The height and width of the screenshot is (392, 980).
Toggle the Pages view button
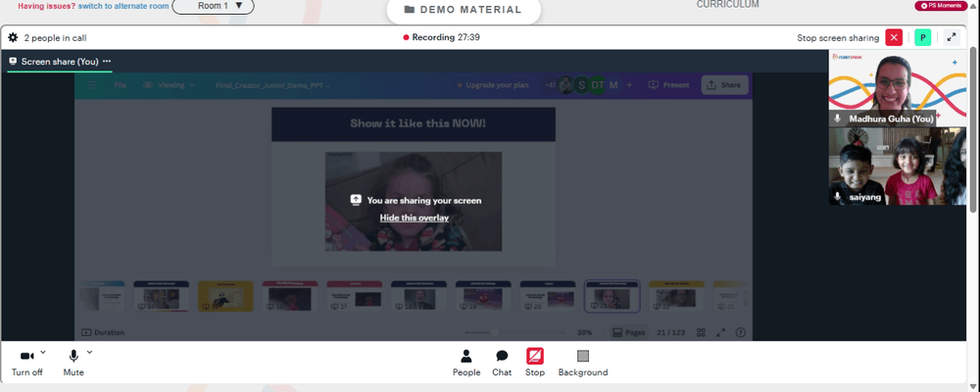629,332
